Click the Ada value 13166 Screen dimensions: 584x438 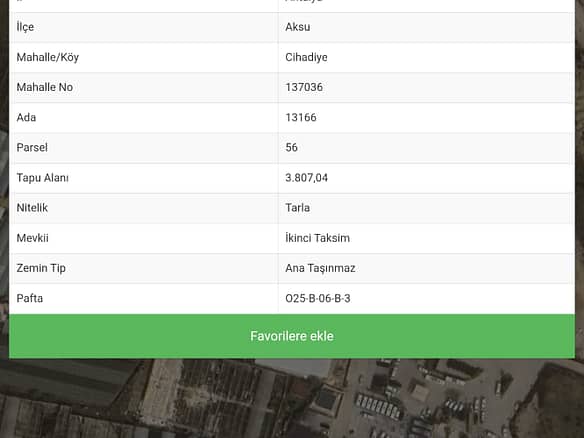[301, 117]
